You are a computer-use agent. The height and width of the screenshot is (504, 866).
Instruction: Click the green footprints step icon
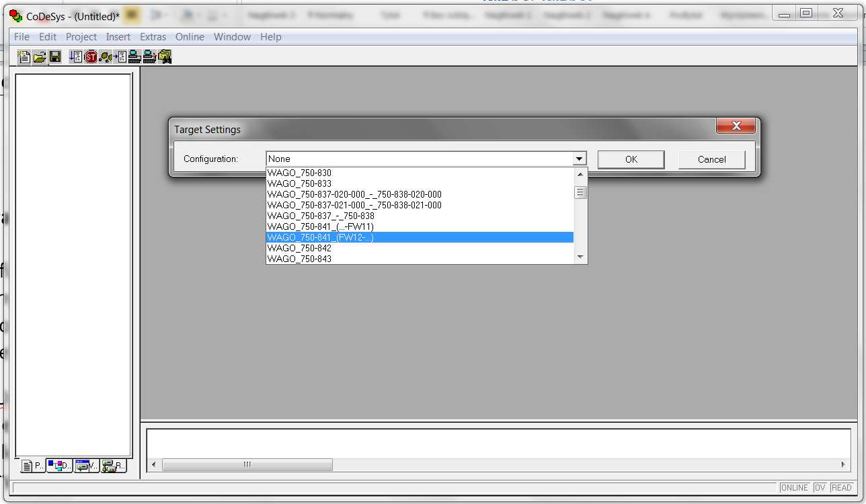click(x=106, y=56)
